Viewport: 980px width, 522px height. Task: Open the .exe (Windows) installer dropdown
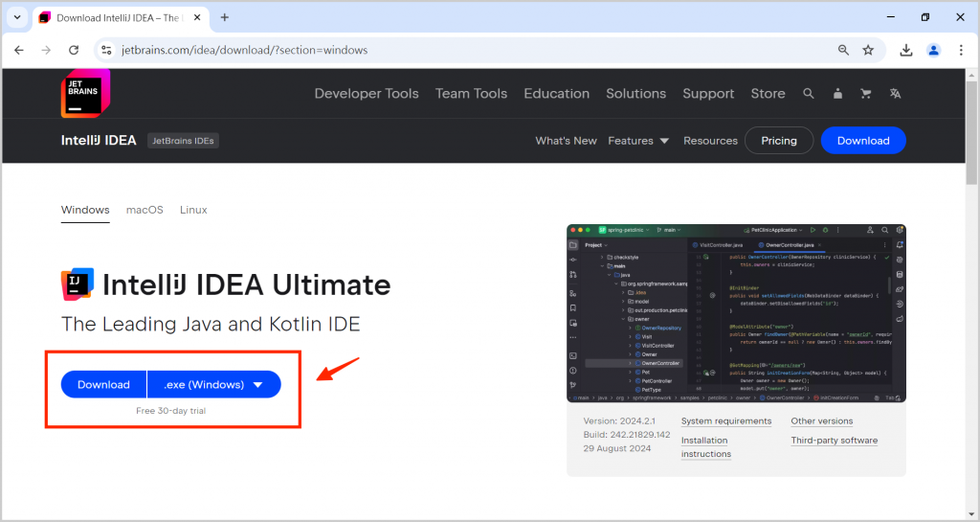click(x=213, y=384)
